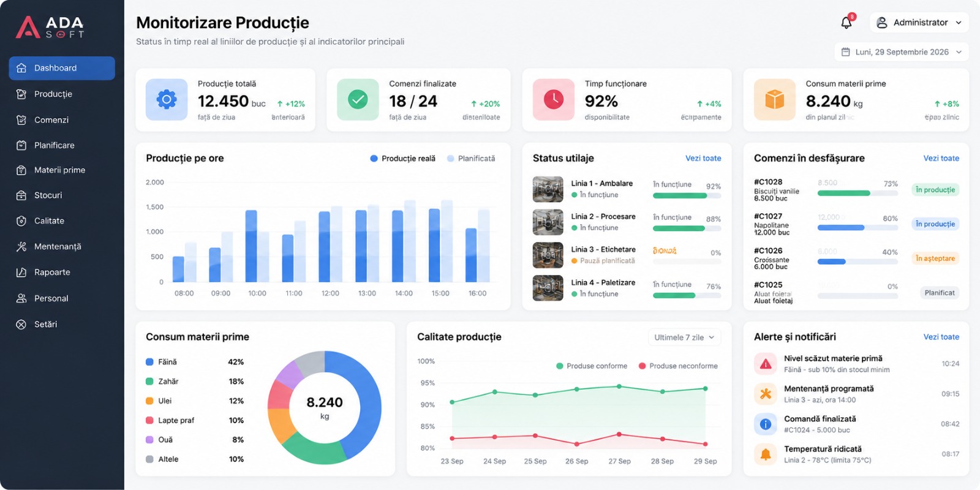Click the Mentenanță tools icon in the sidebar
The width and height of the screenshot is (980, 490).
tap(21, 247)
